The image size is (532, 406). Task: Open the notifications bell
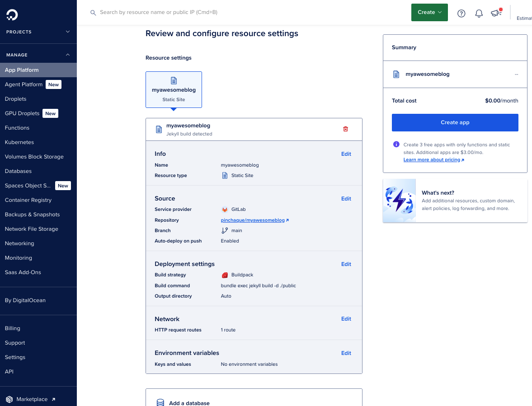coord(479,13)
